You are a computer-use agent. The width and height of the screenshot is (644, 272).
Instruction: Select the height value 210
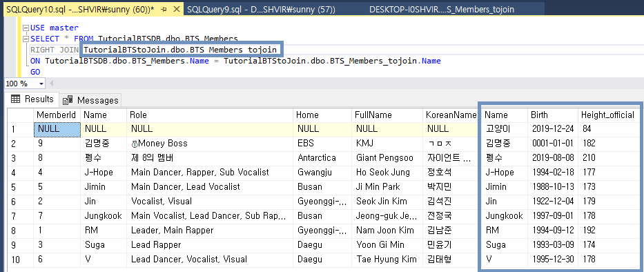pyautogui.click(x=608, y=158)
